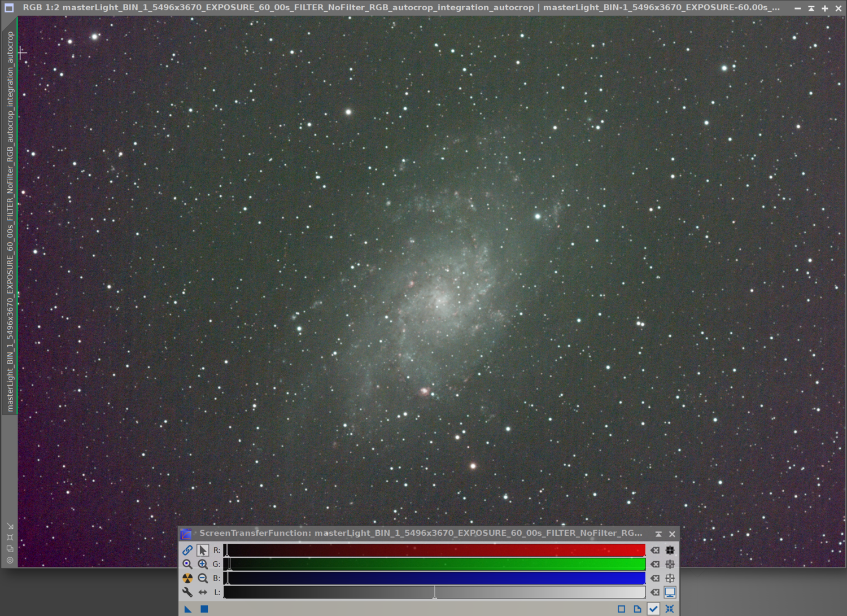Screen dimensions: 847x616
Task: Click the R channel shadows marker on the red slider
Action: point(227,550)
